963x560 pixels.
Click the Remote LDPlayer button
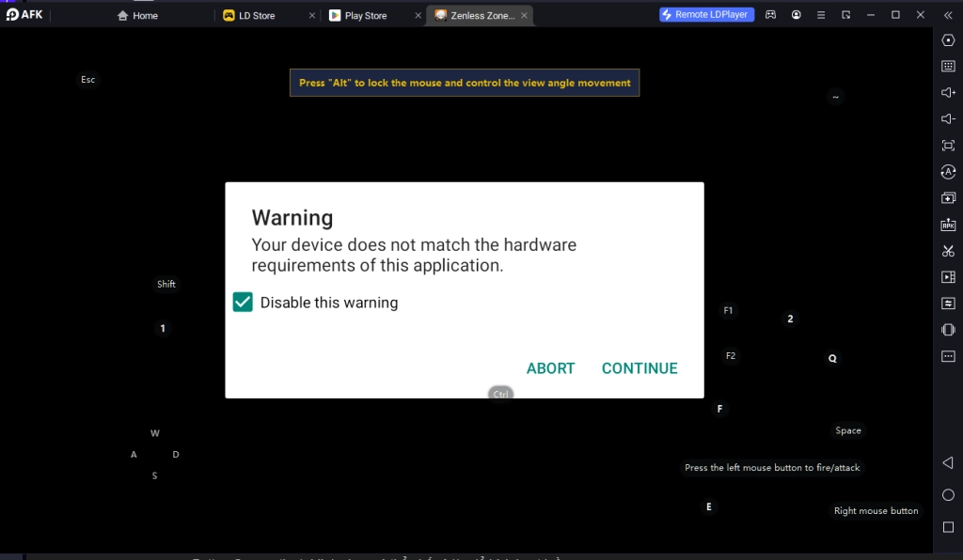[706, 14]
